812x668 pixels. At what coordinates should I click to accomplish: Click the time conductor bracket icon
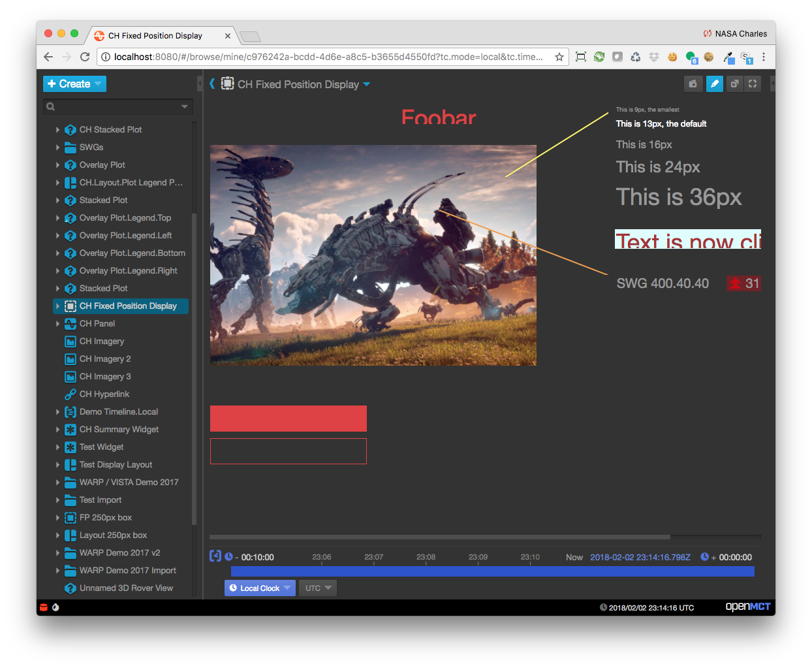pos(215,555)
